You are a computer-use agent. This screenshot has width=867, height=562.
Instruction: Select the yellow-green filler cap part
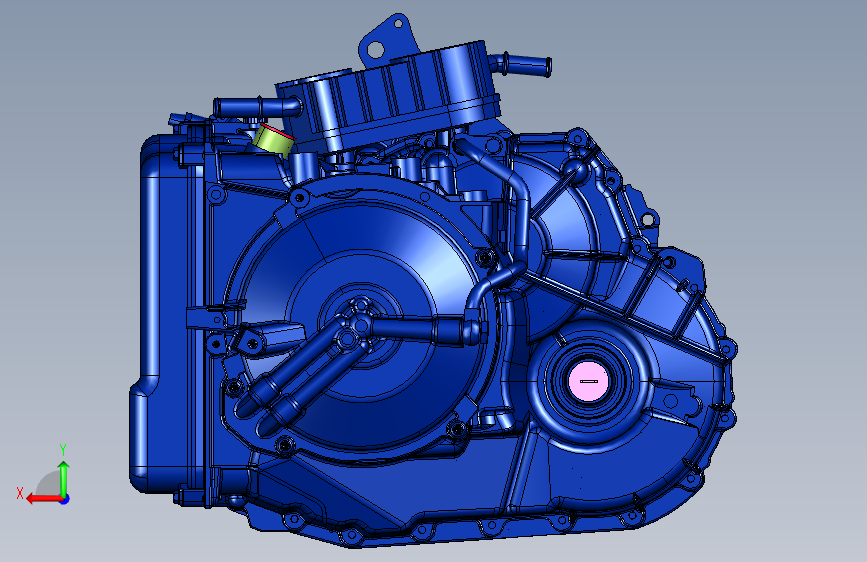[272, 140]
